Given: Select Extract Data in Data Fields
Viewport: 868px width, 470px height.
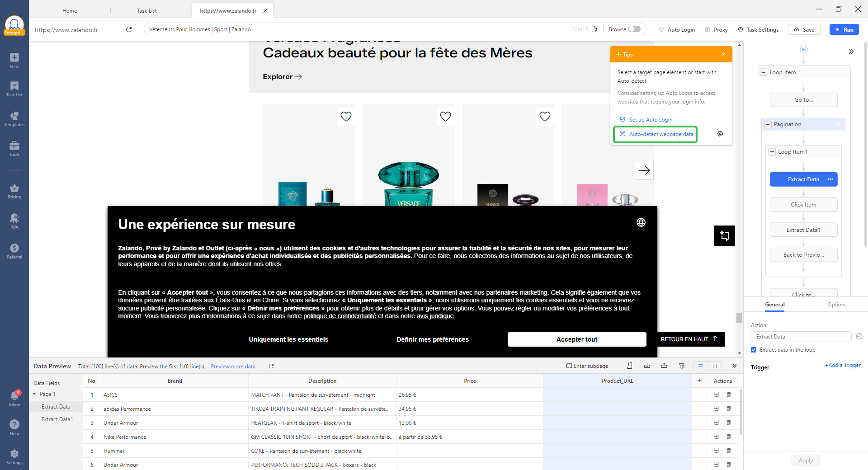Looking at the screenshot, I should pos(56,407).
